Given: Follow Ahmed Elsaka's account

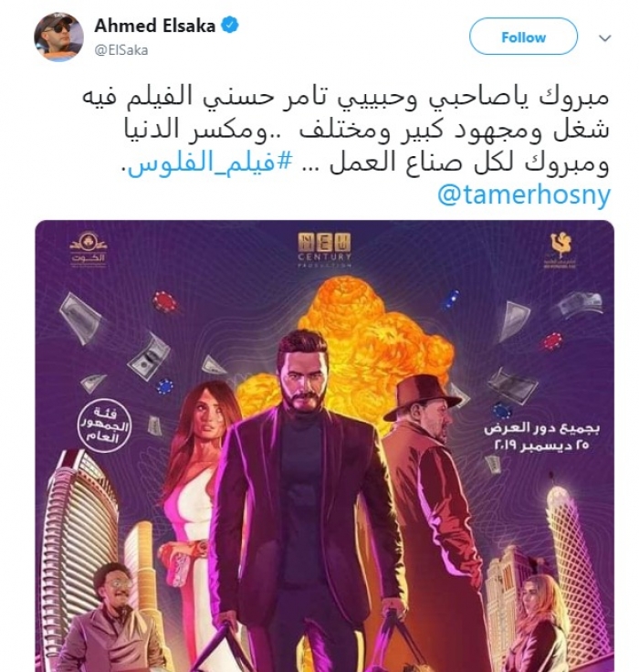Looking at the screenshot, I should [x=523, y=37].
